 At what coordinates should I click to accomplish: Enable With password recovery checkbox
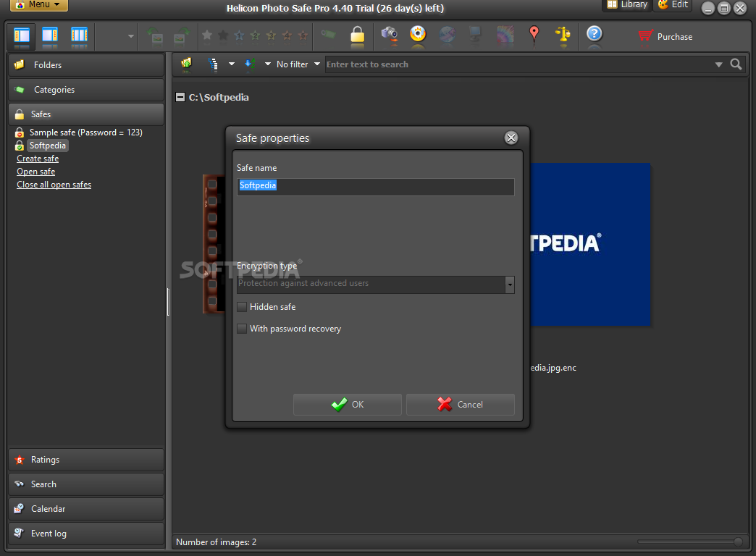(x=242, y=329)
